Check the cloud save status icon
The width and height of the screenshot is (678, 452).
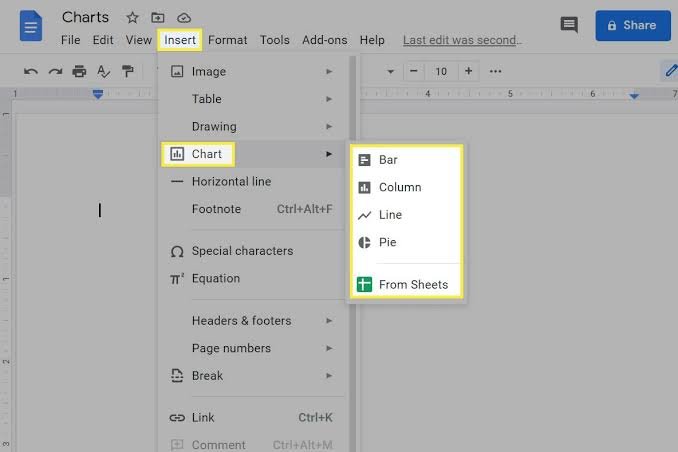click(x=184, y=18)
